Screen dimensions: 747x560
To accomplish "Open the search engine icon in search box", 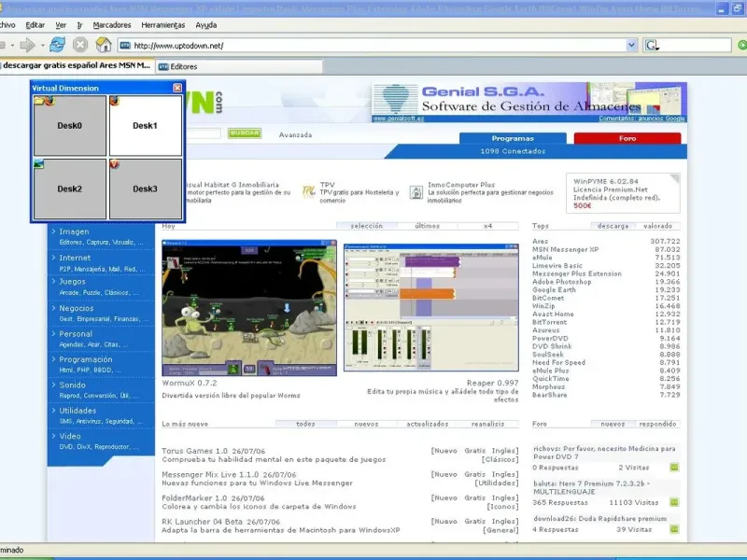I will (x=652, y=46).
